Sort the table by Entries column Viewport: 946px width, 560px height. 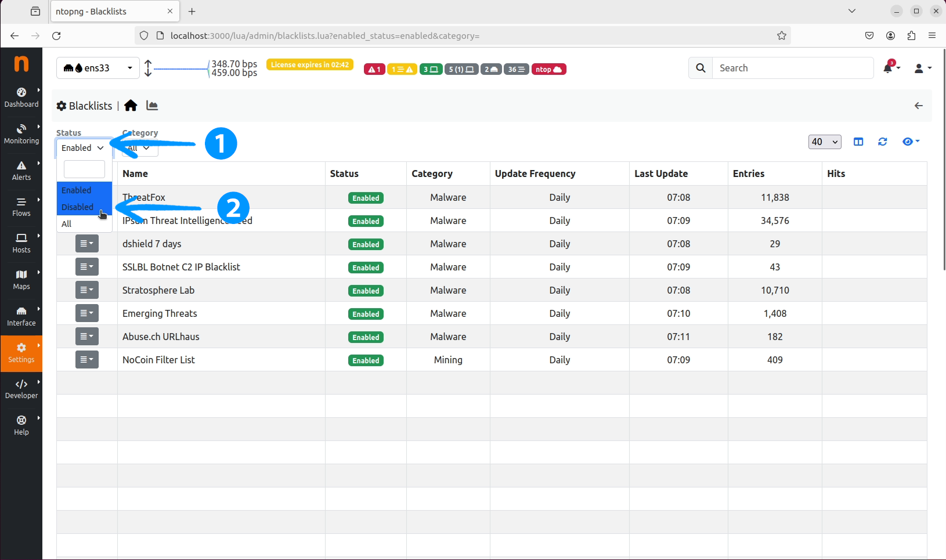[x=748, y=174]
